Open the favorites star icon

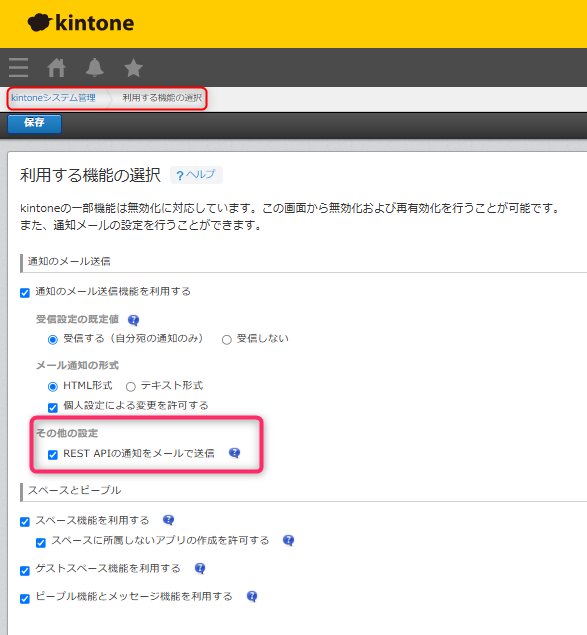pos(133,67)
